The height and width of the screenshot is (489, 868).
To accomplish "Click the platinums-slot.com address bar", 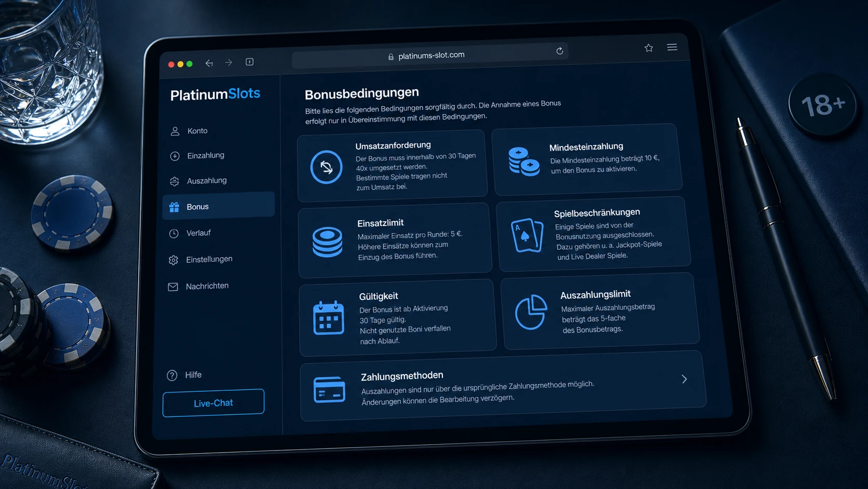I will click(430, 55).
